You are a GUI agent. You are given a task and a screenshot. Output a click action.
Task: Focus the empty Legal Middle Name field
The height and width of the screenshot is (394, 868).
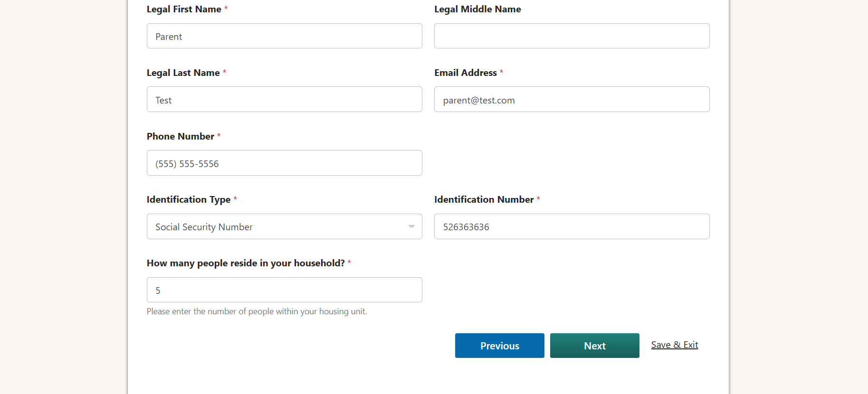point(572,36)
